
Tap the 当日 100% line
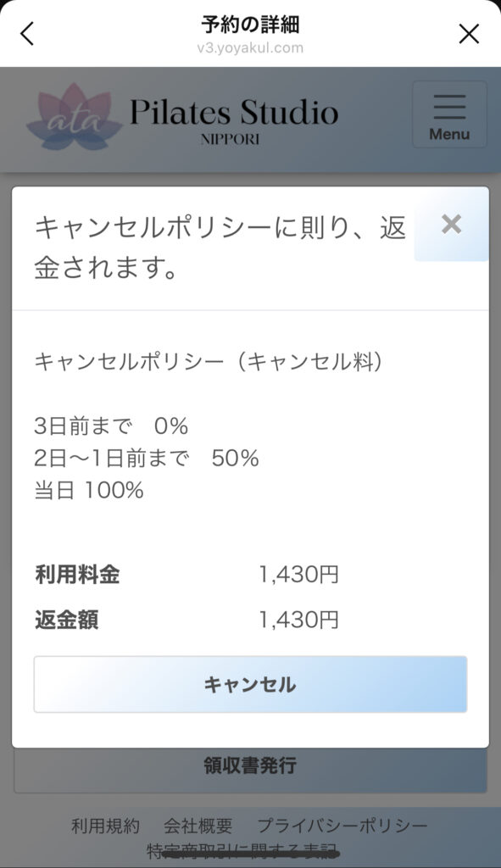tap(89, 491)
